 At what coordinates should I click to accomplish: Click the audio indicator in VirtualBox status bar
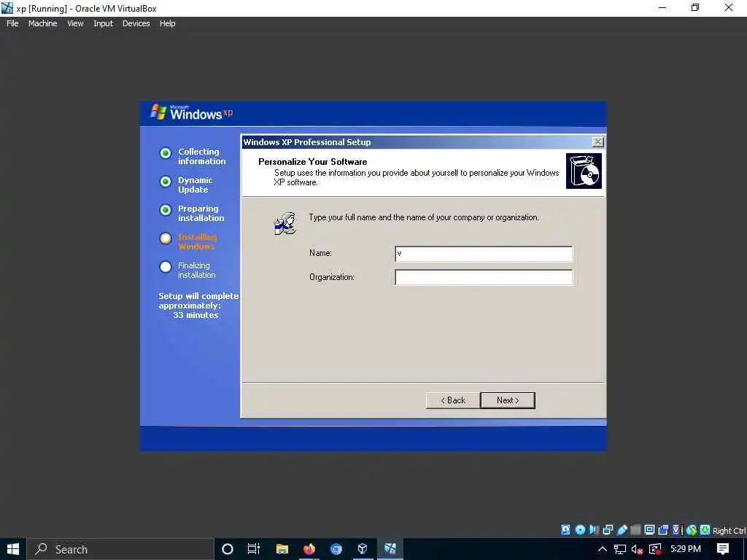point(594,529)
